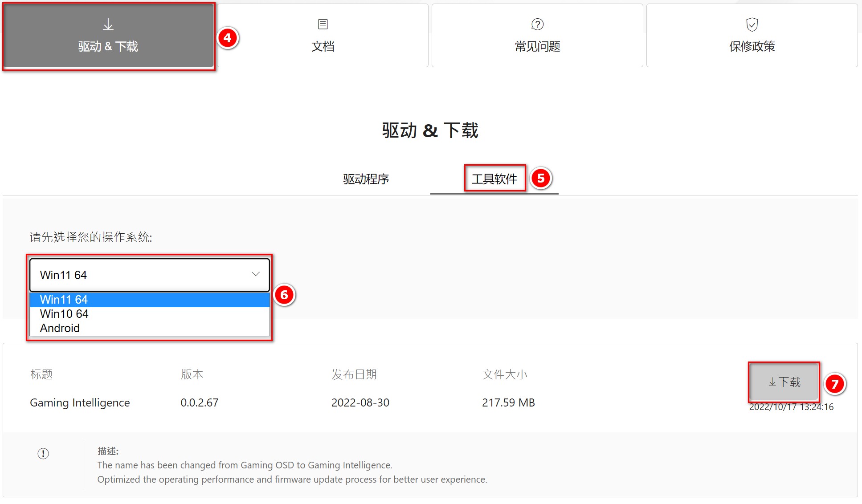Click the shield icon above 保修政策
Viewport: 862px width, 504px height.
point(752,24)
